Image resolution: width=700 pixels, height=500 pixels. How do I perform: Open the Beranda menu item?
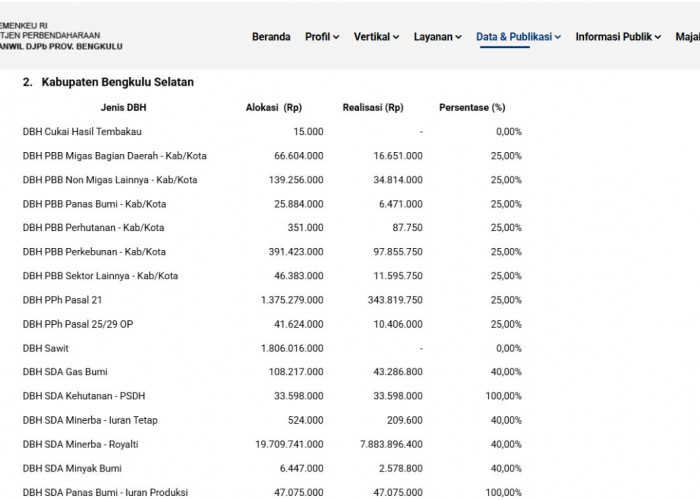point(271,37)
